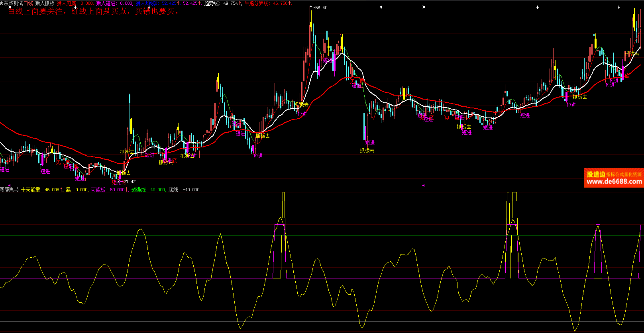Click the last info marker atop the main chart
Screen dimensions: 644x333
tap(619, 7)
